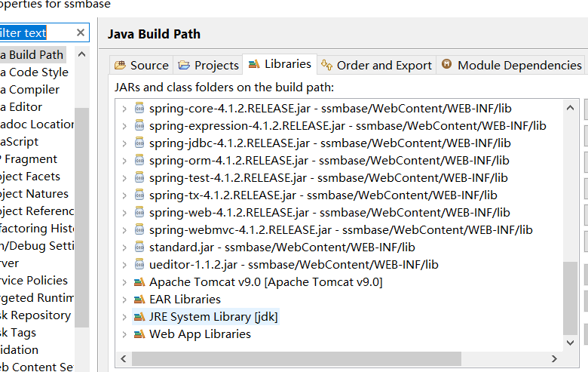
Task: Clear the filter text with the X icon
Action: pyautogui.click(x=81, y=32)
